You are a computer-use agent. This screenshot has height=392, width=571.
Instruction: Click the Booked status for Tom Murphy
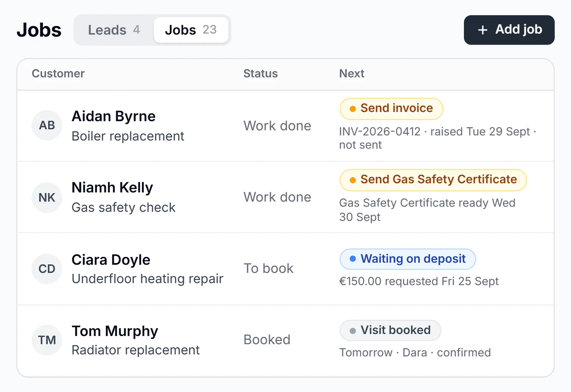tap(267, 340)
